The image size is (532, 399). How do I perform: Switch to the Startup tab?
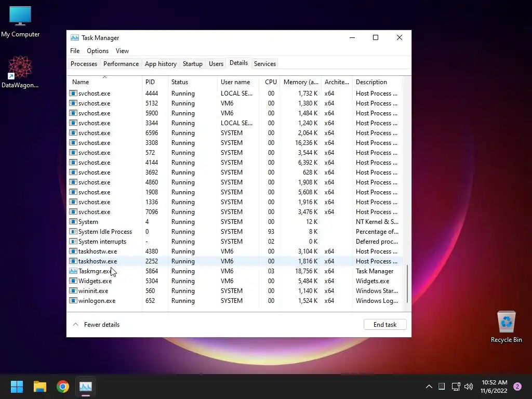(193, 64)
